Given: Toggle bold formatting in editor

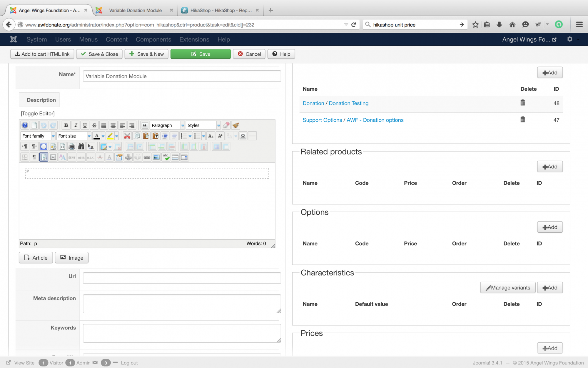Looking at the screenshot, I should [66, 125].
